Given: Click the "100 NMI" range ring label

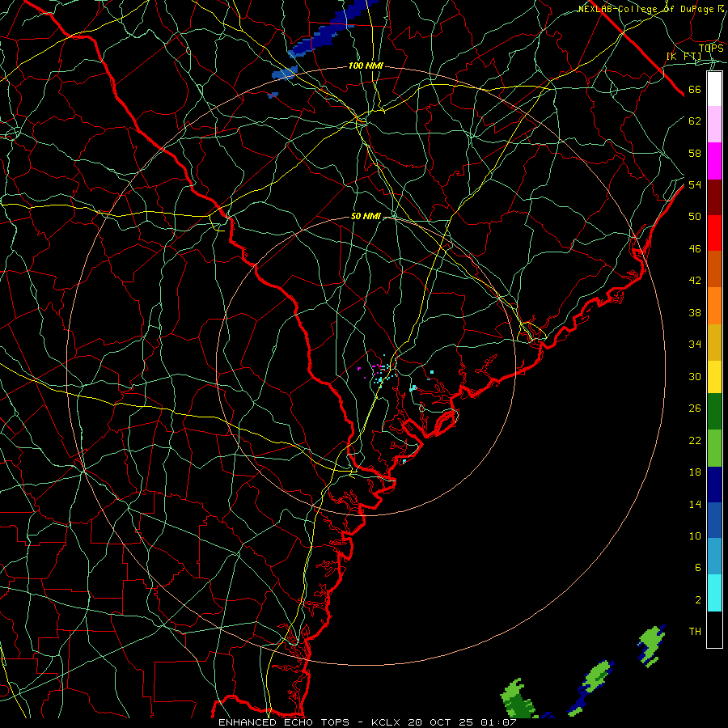Looking at the screenshot, I should point(366,66).
